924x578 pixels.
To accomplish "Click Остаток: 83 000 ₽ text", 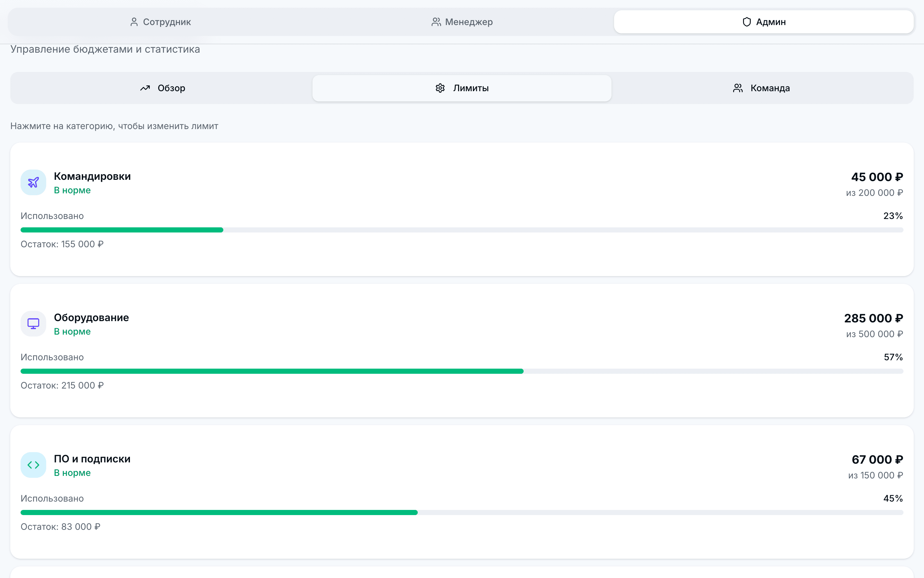I will click(x=60, y=526).
